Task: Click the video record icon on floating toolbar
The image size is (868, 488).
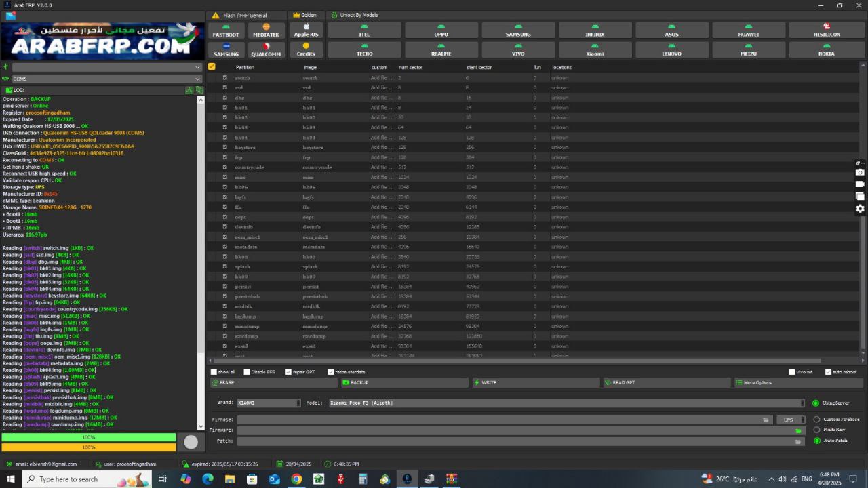Action: point(860,184)
